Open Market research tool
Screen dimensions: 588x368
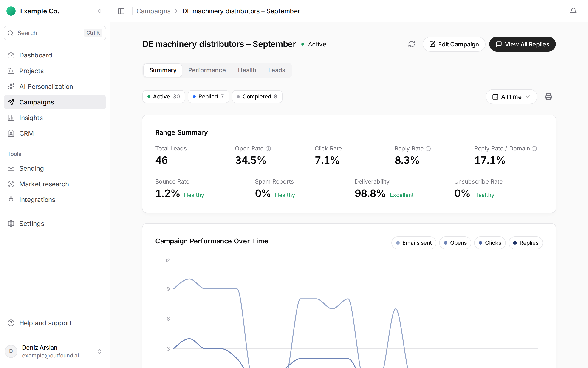[55, 184]
